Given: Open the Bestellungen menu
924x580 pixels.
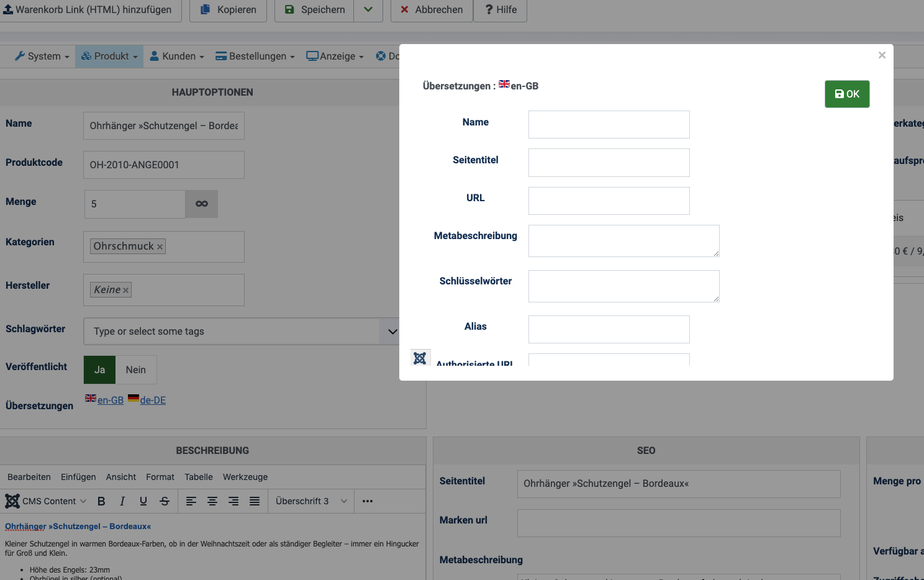Looking at the screenshot, I should (x=255, y=57).
